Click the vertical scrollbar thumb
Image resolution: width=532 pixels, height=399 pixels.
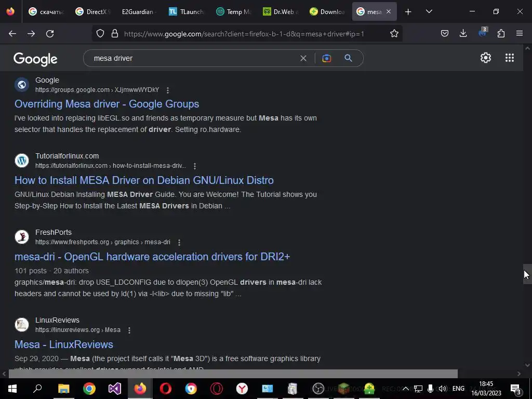[527, 274]
